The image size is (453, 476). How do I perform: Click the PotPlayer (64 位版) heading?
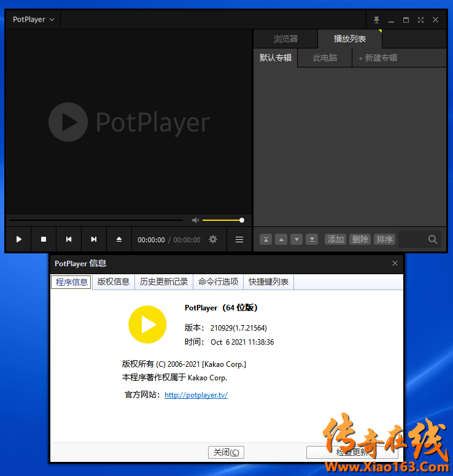coord(221,308)
